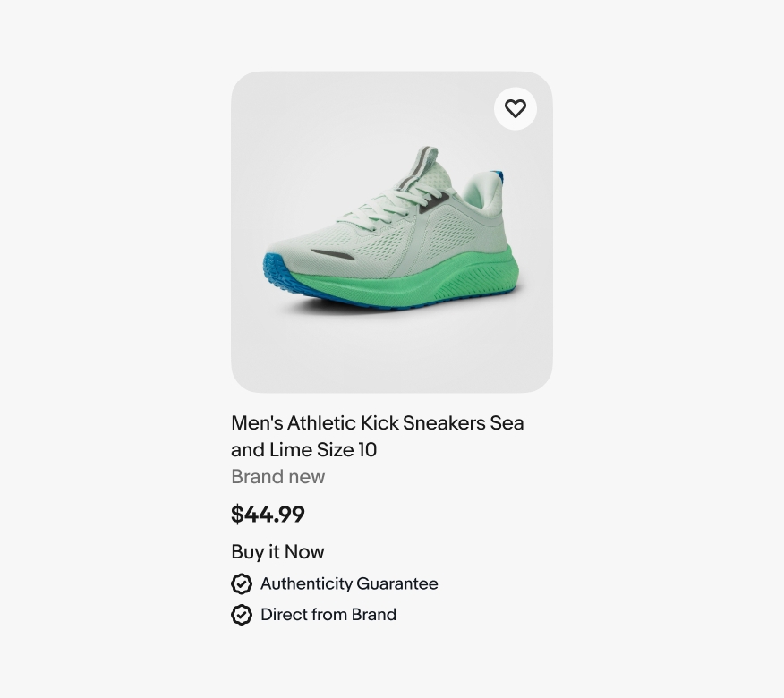Click the $44.99 price

[x=268, y=515]
